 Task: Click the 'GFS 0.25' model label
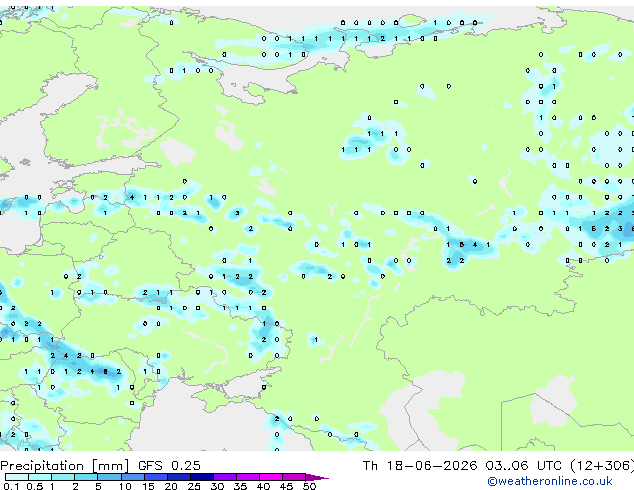(169, 466)
